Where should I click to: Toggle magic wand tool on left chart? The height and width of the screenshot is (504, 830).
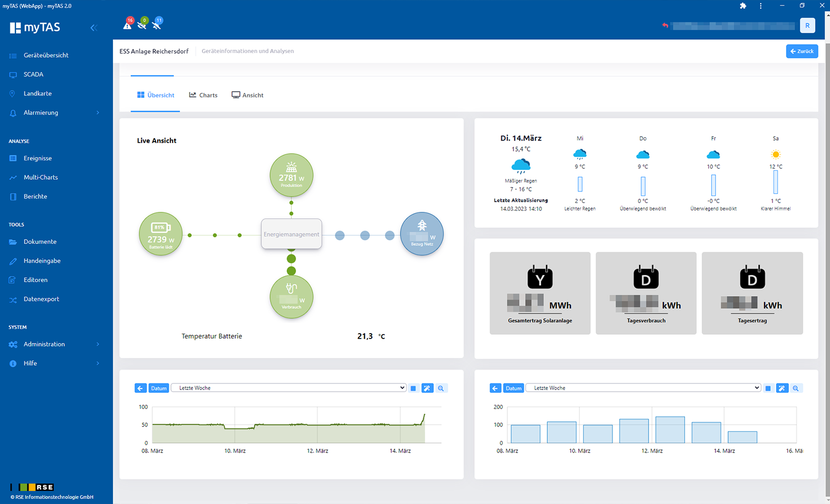click(x=427, y=388)
